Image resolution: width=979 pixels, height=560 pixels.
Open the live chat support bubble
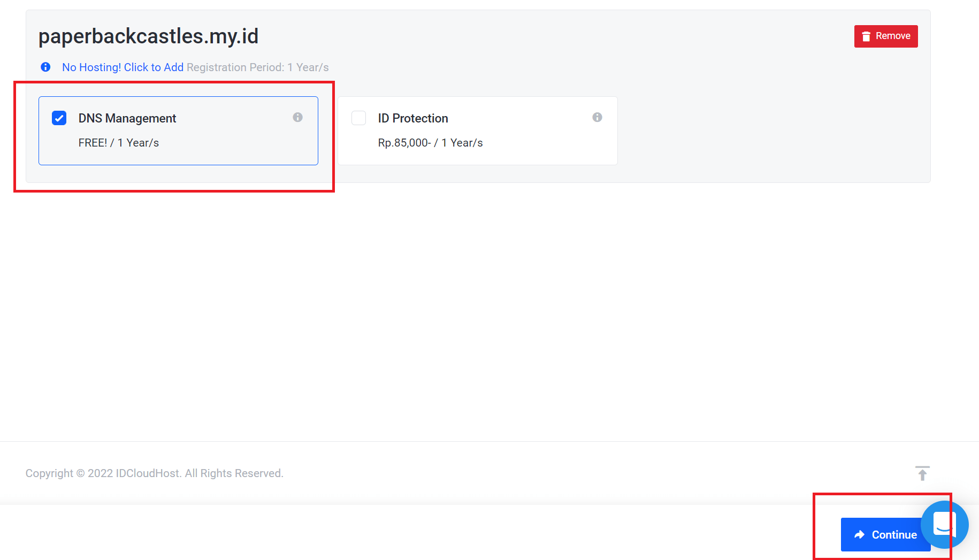(x=944, y=525)
